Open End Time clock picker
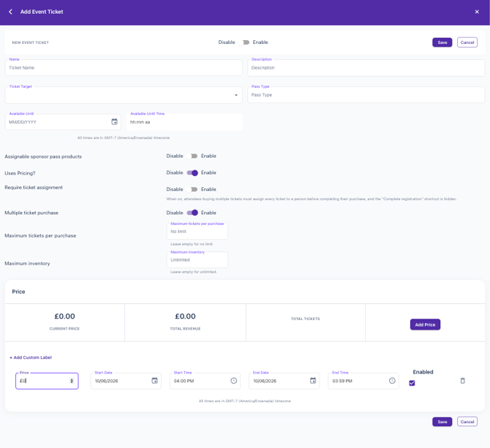The height and width of the screenshot is (448, 490). (392, 381)
